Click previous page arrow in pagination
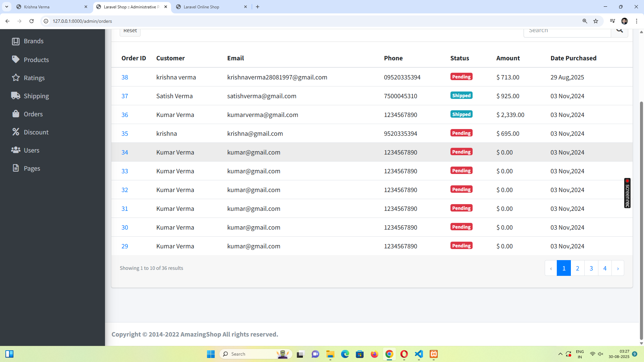The image size is (644, 362). coord(551,268)
